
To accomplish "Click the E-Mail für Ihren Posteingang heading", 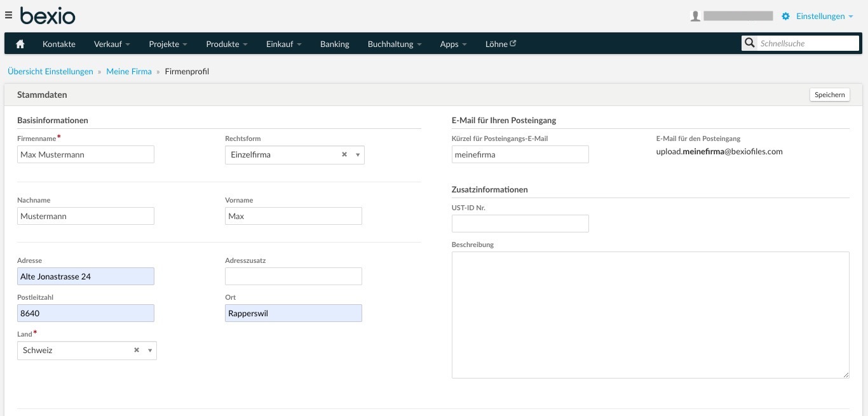I will coord(504,120).
